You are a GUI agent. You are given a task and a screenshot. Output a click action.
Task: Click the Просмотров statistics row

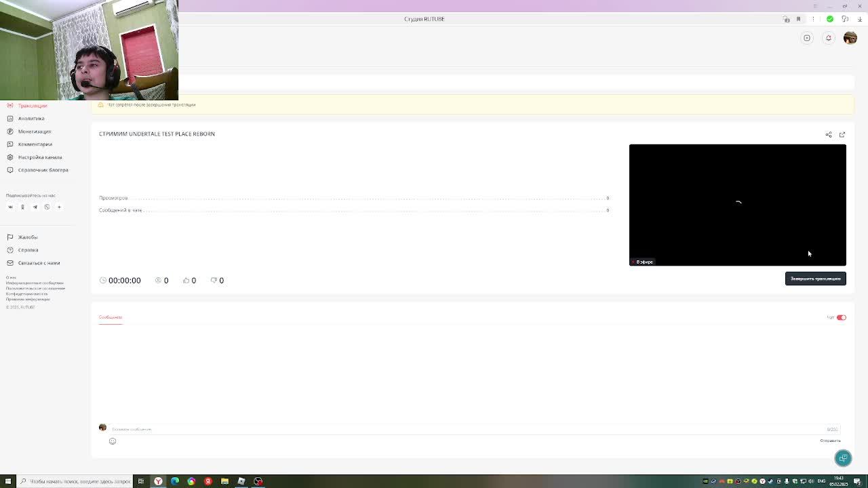(354, 198)
